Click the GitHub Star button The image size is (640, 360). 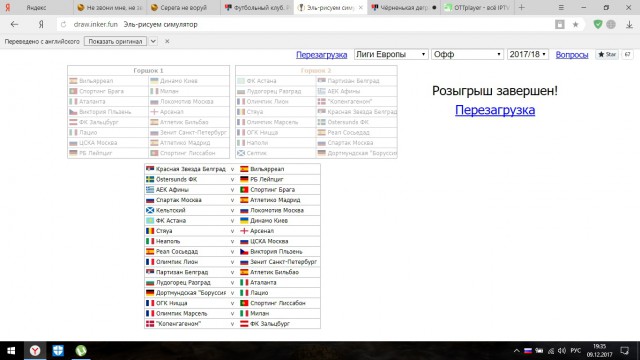click(607, 54)
